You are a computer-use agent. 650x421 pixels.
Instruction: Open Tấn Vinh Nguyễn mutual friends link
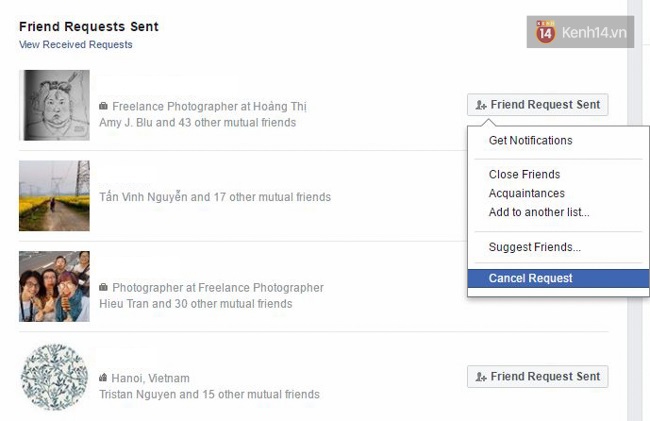(x=215, y=197)
